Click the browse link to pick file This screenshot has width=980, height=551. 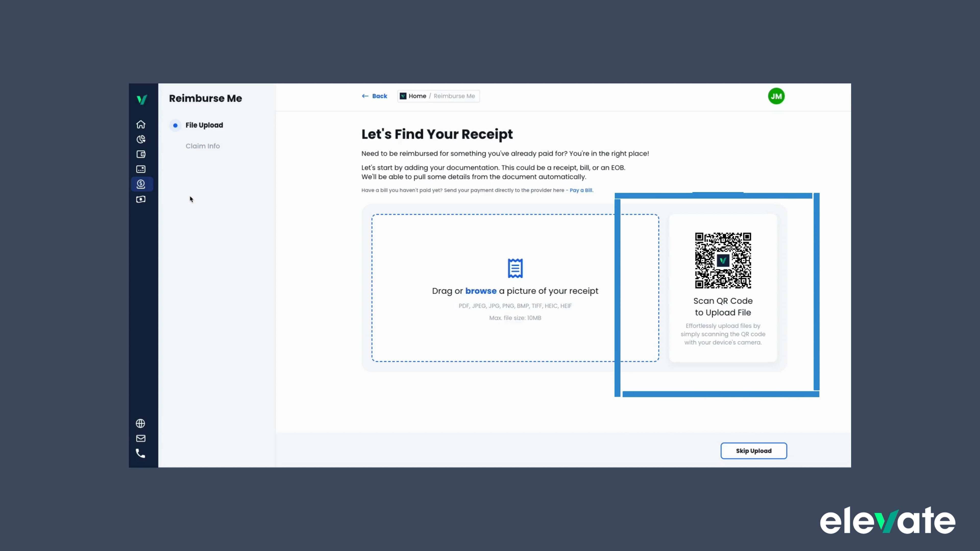point(481,291)
